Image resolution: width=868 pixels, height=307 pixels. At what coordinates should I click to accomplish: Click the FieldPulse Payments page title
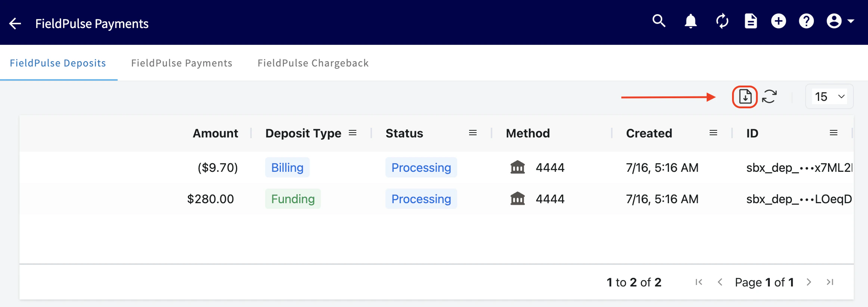click(x=92, y=24)
